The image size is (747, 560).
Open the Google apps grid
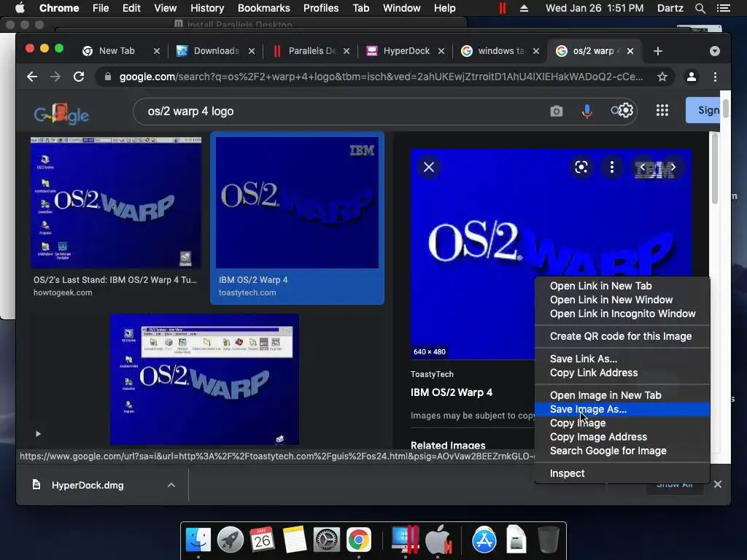point(662,111)
